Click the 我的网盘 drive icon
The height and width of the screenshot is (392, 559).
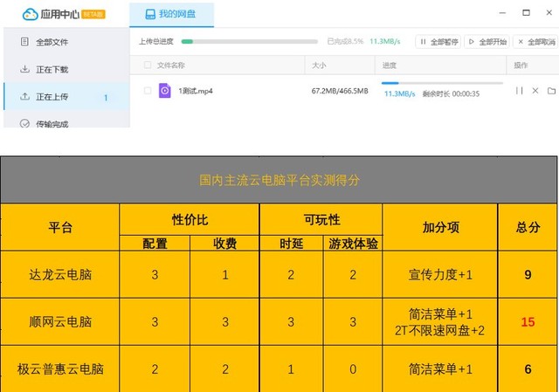click(150, 14)
